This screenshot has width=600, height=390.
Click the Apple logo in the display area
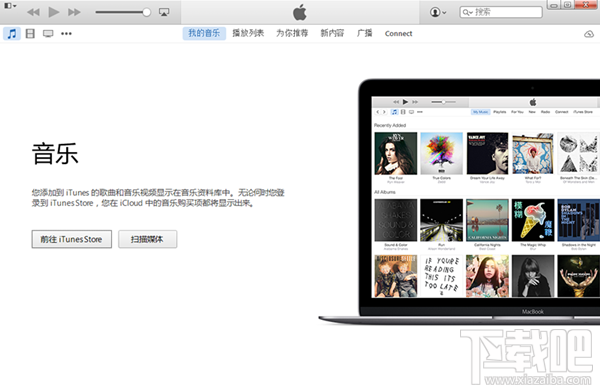(300, 12)
